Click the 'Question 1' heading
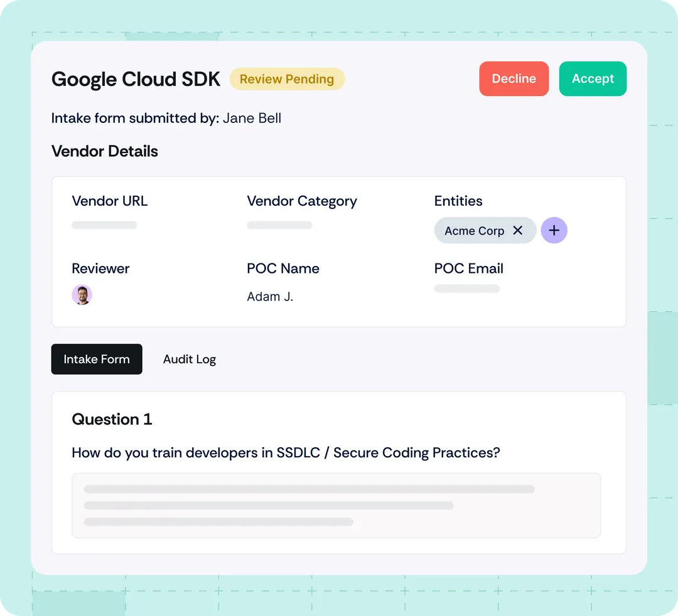Screen dimensions: 678x616 tap(112, 420)
